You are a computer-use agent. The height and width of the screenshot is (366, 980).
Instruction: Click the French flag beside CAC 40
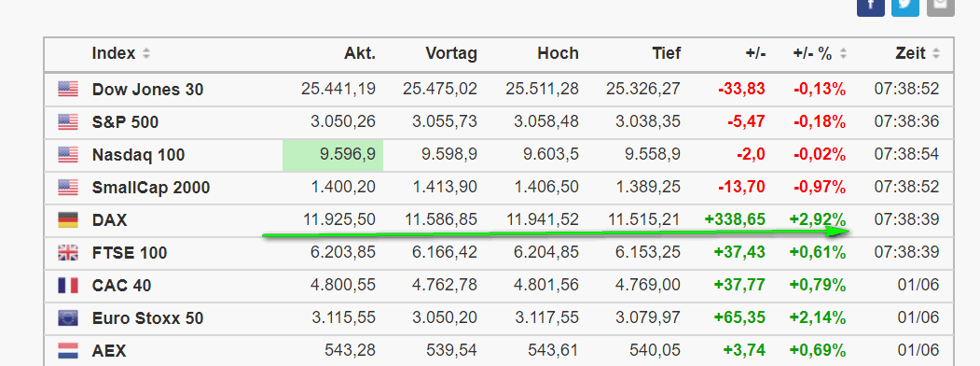coord(68,286)
